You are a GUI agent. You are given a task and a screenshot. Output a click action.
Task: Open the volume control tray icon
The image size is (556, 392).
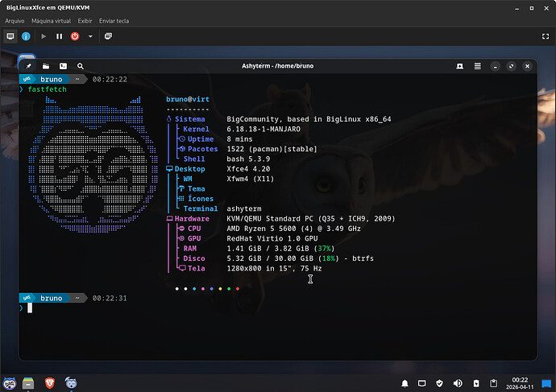[458, 383]
